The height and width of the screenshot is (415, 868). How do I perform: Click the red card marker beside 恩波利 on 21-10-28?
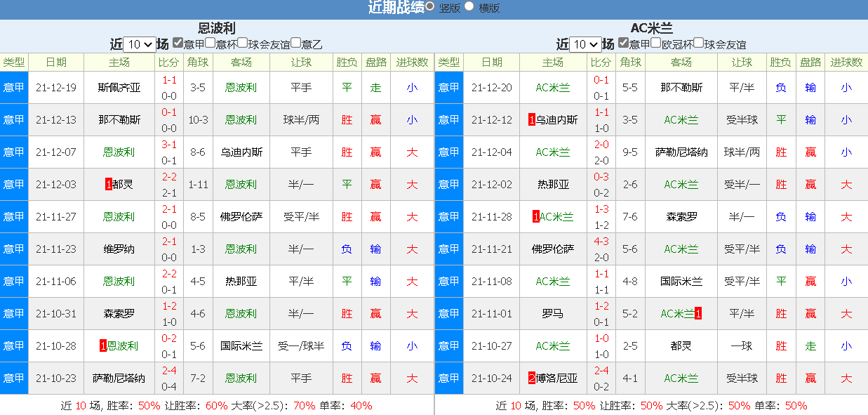103,345
